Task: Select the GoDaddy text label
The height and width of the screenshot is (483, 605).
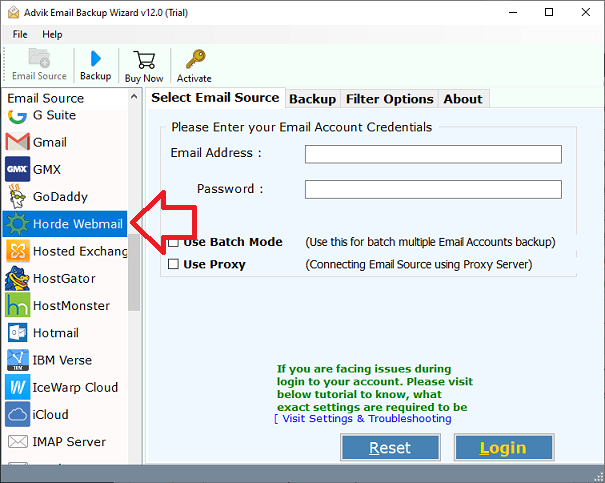Action: click(x=60, y=197)
